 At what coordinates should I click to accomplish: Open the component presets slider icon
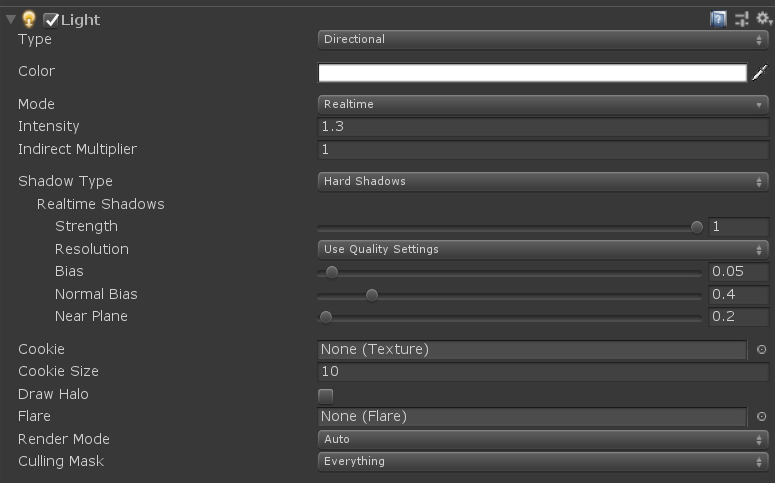[741, 19]
